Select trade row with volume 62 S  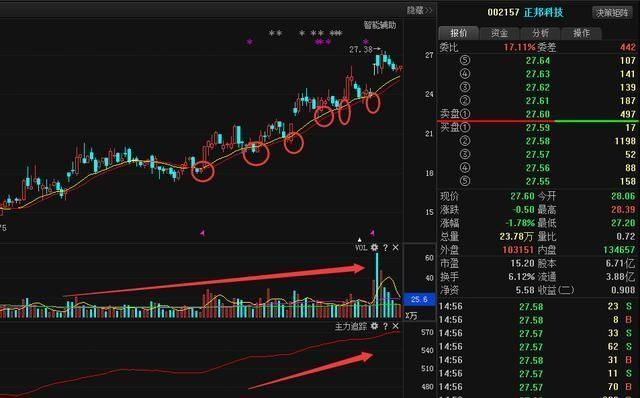537,347
